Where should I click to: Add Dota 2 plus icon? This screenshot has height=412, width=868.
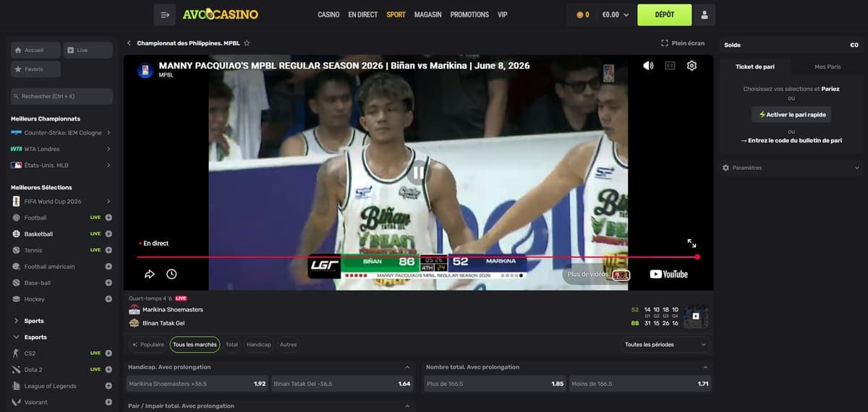tap(109, 369)
